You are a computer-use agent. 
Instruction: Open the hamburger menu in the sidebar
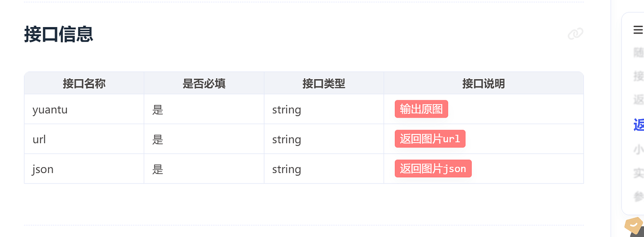(638, 30)
